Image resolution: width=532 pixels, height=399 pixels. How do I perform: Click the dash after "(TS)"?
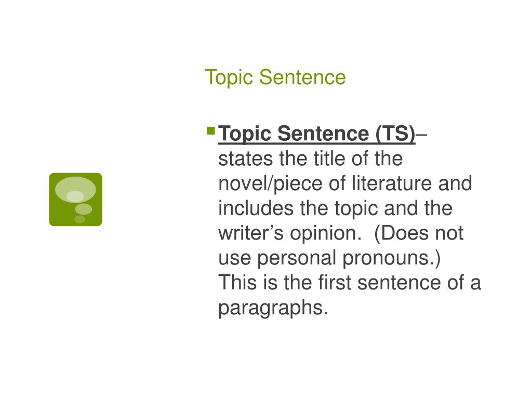coord(422,134)
